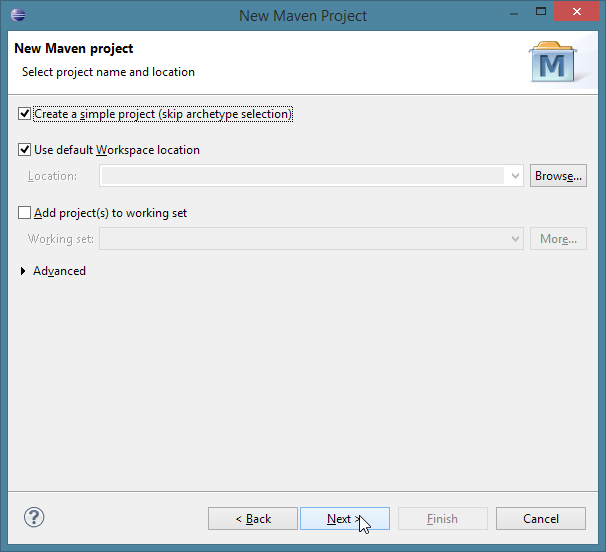The image size is (606, 552).
Task: Click inside the Location text field
Action: pyautogui.click(x=303, y=176)
